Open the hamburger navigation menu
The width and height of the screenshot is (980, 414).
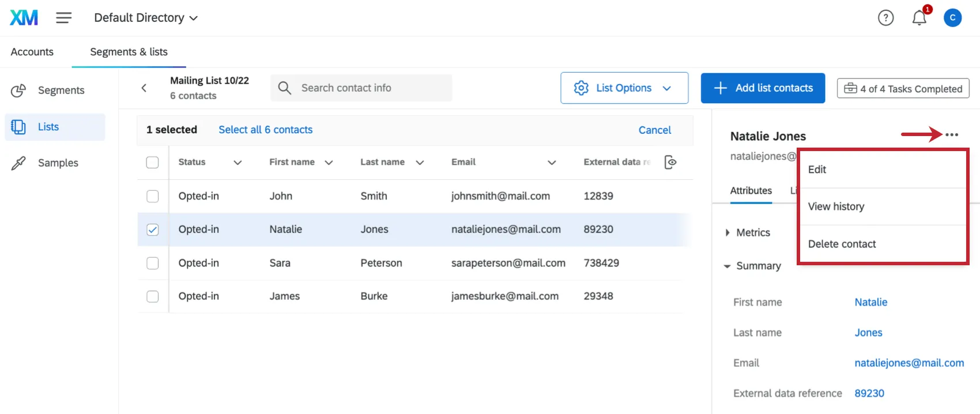coord(63,18)
